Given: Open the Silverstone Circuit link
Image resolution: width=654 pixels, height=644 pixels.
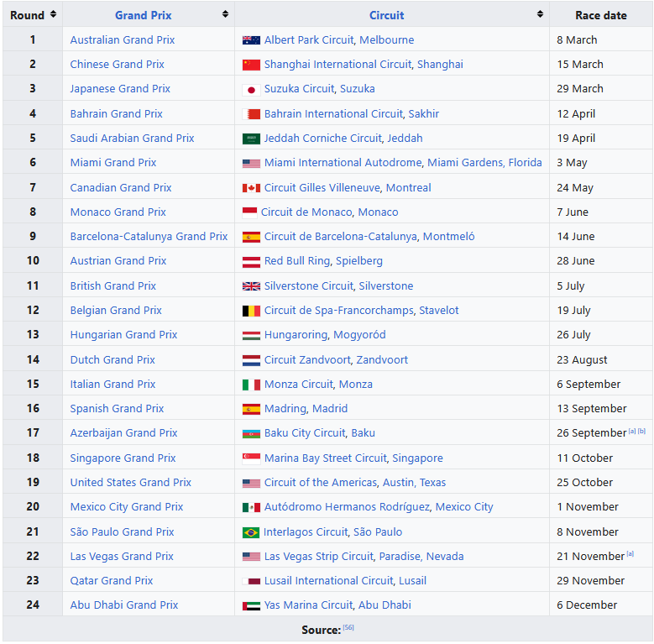Looking at the screenshot, I should tap(309, 286).
